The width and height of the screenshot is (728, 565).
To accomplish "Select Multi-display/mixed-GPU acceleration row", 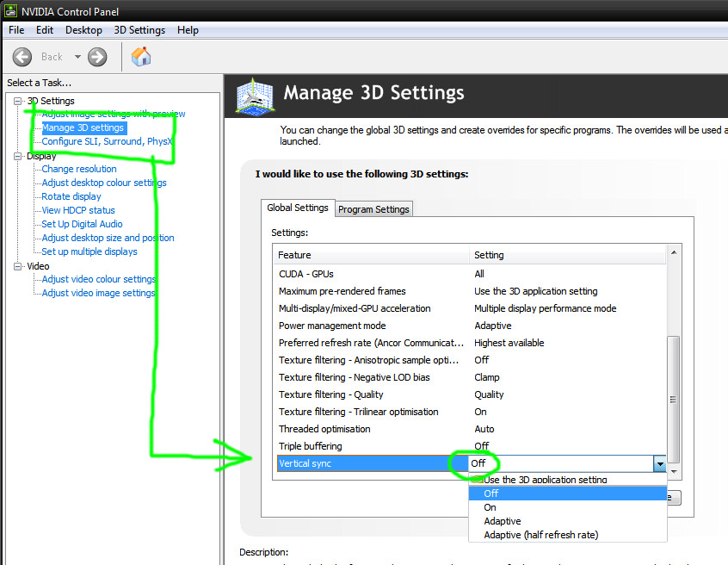I will 470,308.
